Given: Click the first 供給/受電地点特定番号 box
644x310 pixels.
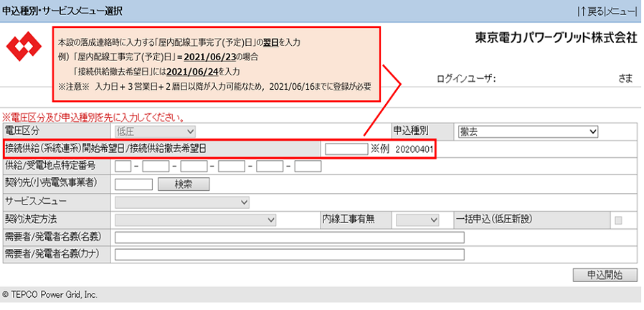Looking at the screenshot, I should point(123,166).
